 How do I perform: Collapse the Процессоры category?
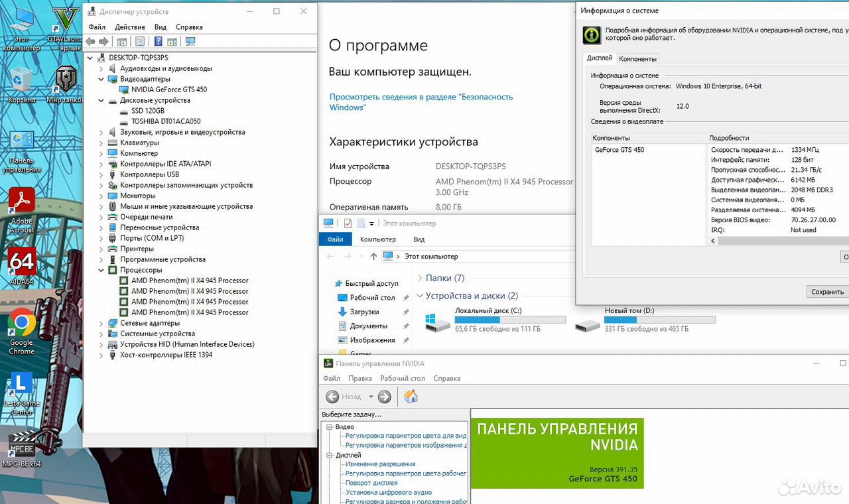tap(101, 270)
